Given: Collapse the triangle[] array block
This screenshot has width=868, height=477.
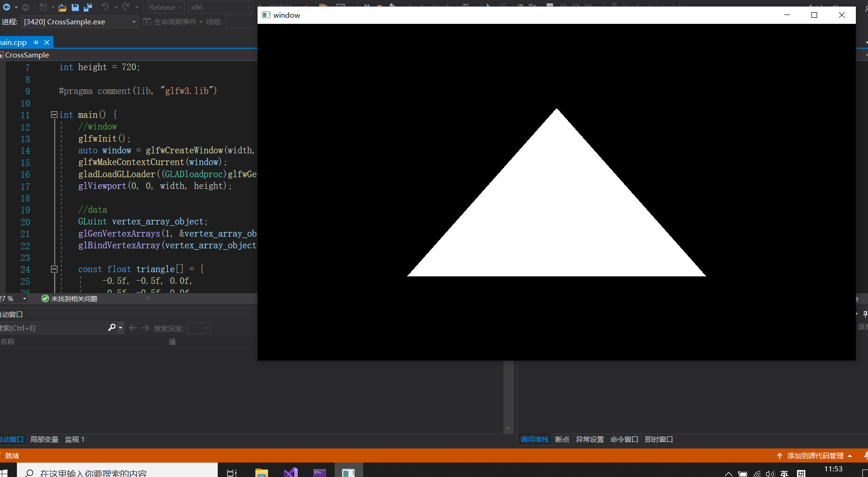Looking at the screenshot, I should [x=54, y=269].
